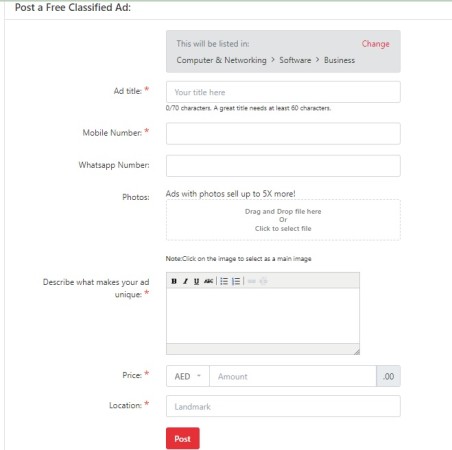The image size is (452, 450).
Task: Click the photo drag and drop upload area
Action: (283, 220)
